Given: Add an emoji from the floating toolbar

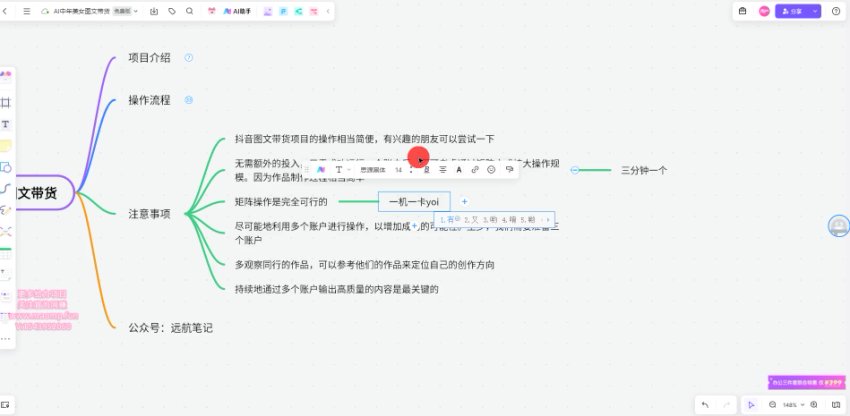Looking at the screenshot, I should 491,170.
